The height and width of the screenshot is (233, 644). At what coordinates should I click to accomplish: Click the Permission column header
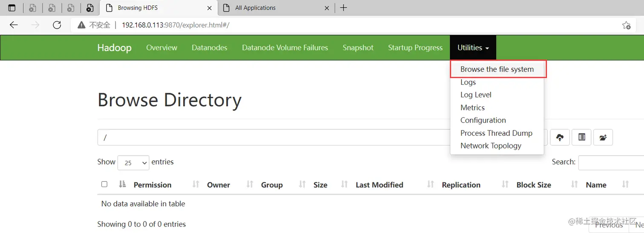(x=152, y=185)
